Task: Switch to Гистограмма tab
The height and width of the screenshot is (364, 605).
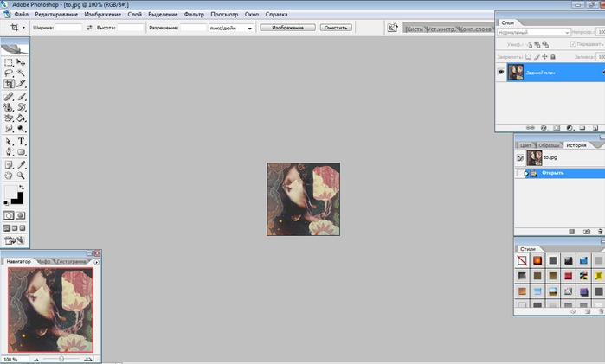Action: pyautogui.click(x=71, y=261)
